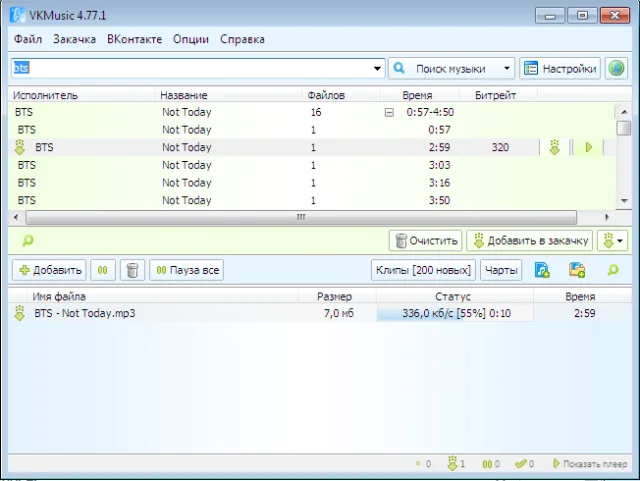
Task: Open the Опции menu
Action: (x=191, y=39)
